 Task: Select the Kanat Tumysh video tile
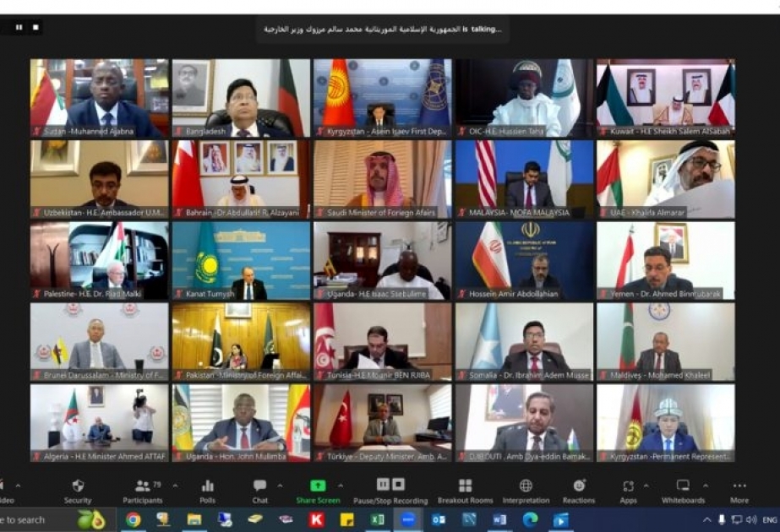[241, 261]
